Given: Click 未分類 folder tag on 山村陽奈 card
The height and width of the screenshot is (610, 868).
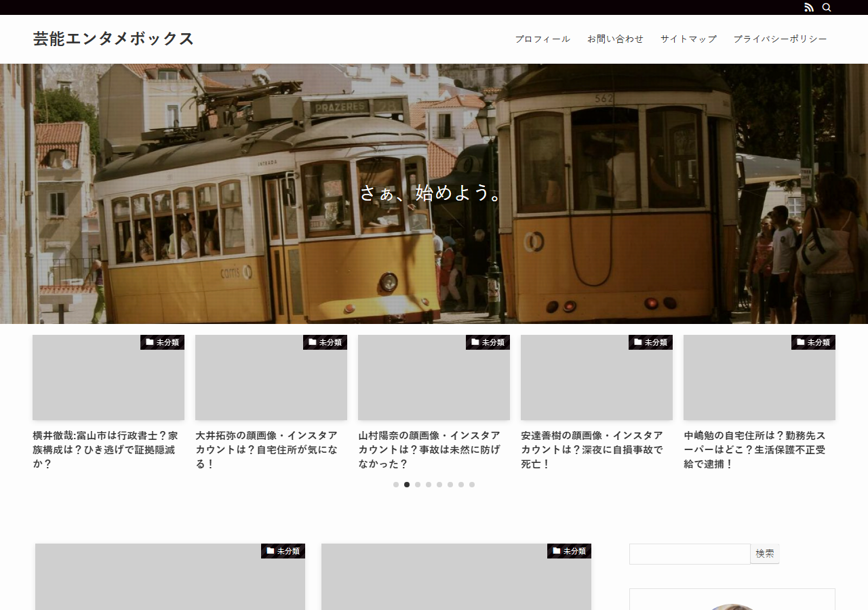Looking at the screenshot, I should coord(488,342).
